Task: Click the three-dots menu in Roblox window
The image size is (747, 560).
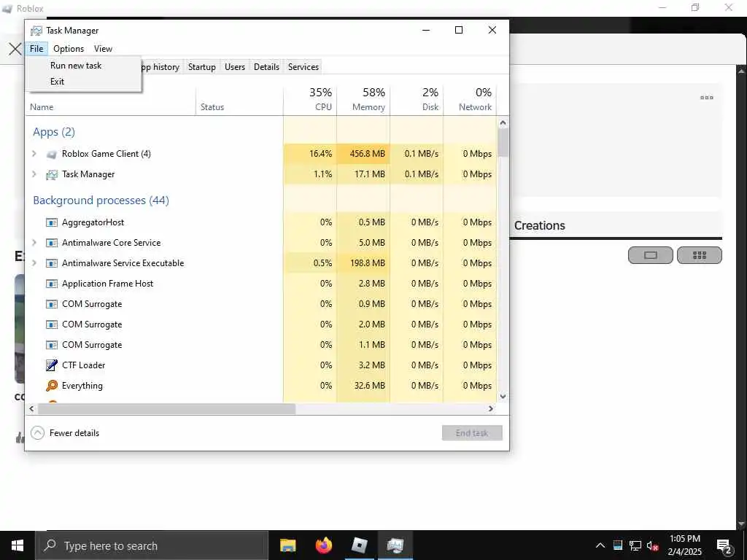Action: coord(706,98)
